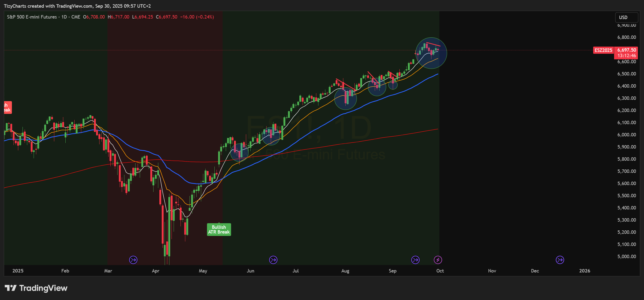Click the TradingView logo at bottom left

pyautogui.click(x=36, y=288)
